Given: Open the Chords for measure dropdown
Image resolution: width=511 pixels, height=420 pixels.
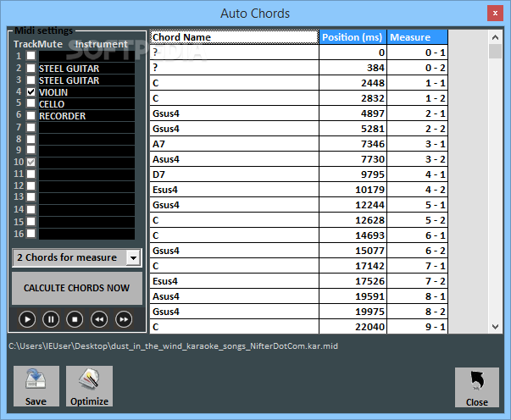Looking at the screenshot, I should (133, 258).
